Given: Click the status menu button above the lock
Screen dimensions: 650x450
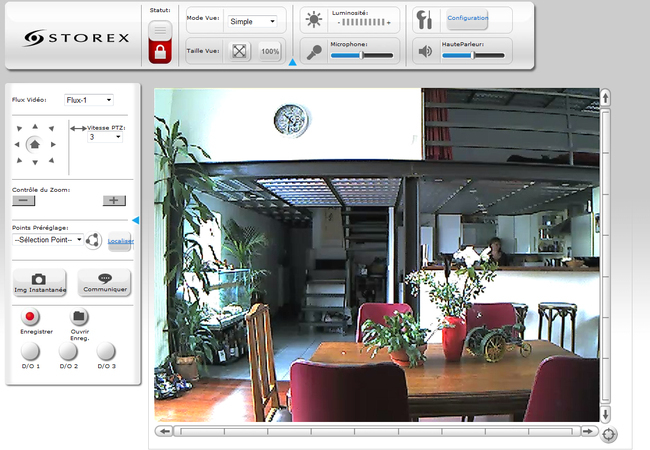Looking at the screenshot, I should 160,30.
